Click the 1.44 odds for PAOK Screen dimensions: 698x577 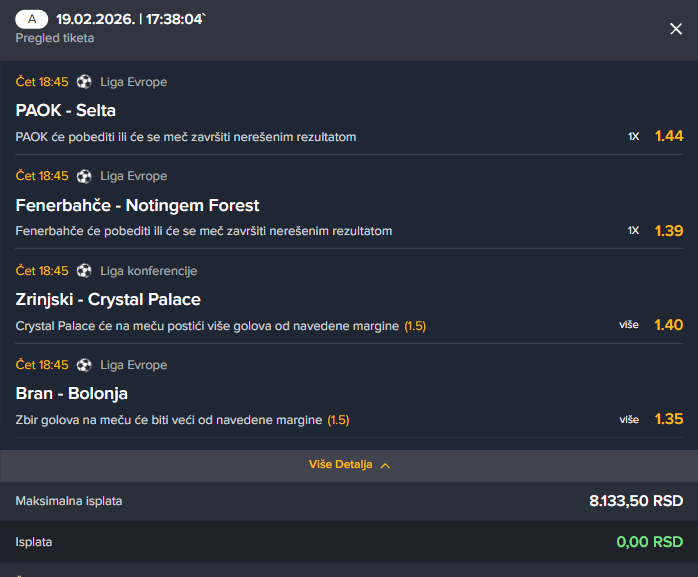tap(668, 136)
